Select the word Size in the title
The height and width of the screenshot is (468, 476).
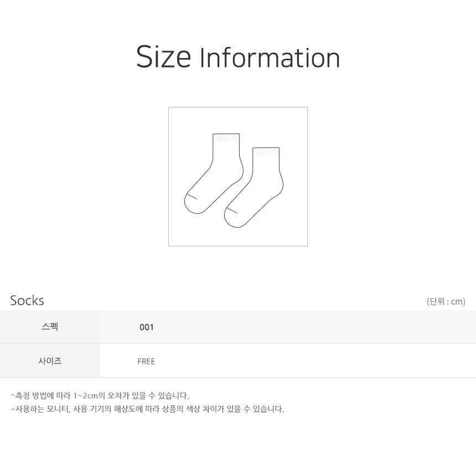[x=163, y=57]
